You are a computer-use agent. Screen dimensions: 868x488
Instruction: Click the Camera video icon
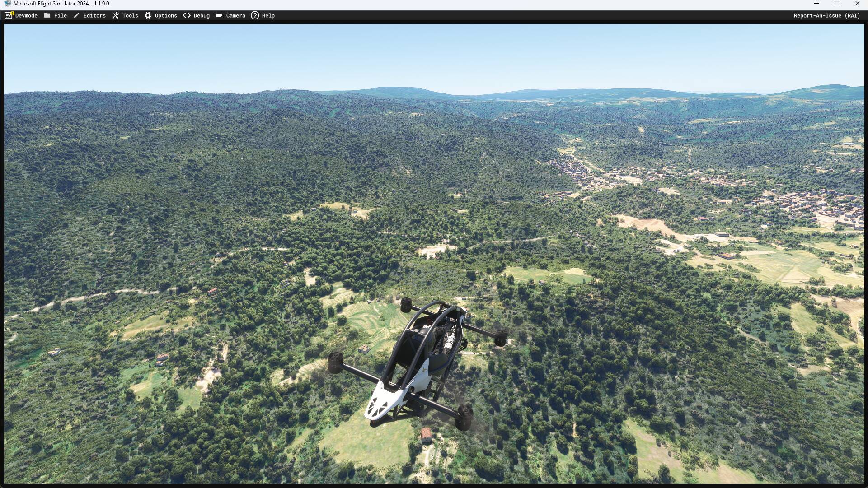click(x=219, y=15)
